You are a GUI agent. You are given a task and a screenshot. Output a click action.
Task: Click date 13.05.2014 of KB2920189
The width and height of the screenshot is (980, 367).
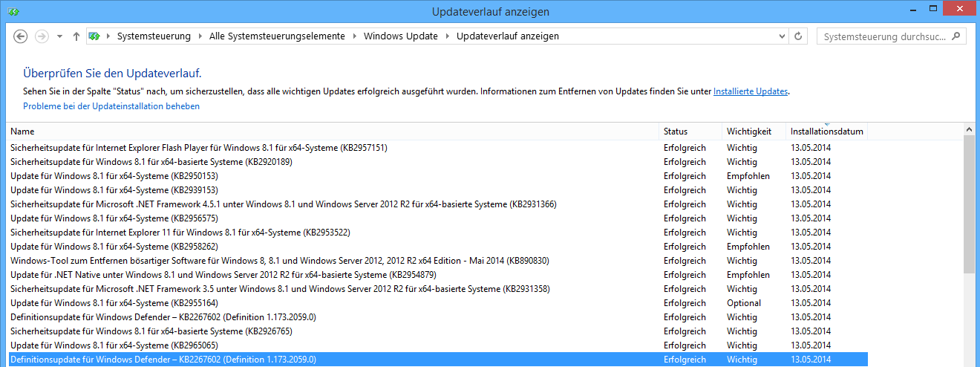tap(811, 162)
